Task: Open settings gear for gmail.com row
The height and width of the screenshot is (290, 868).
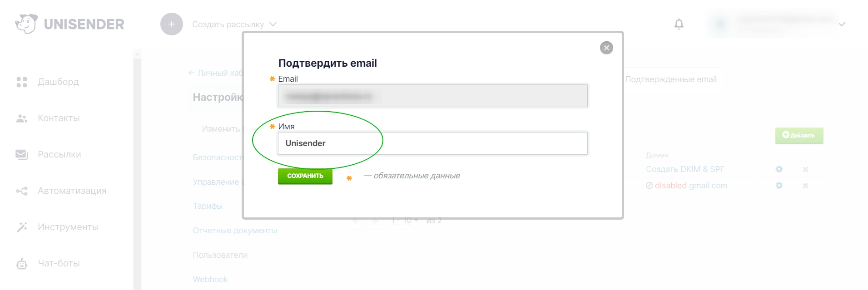Action: coord(779,186)
